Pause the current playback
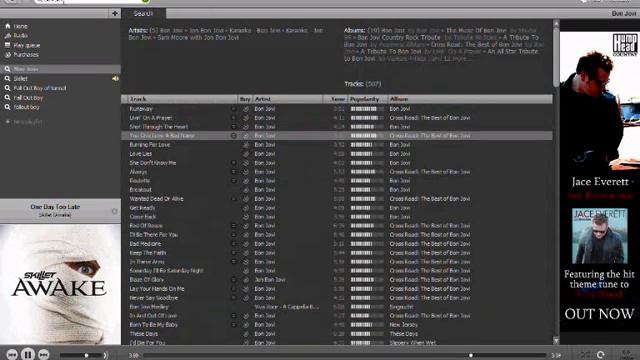Viewport: 640px width, 360px height. click(28, 354)
